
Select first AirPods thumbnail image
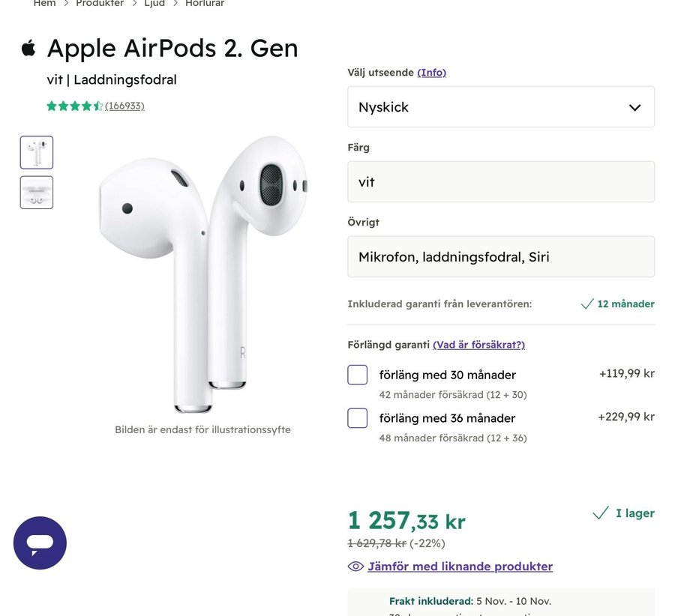(x=37, y=153)
